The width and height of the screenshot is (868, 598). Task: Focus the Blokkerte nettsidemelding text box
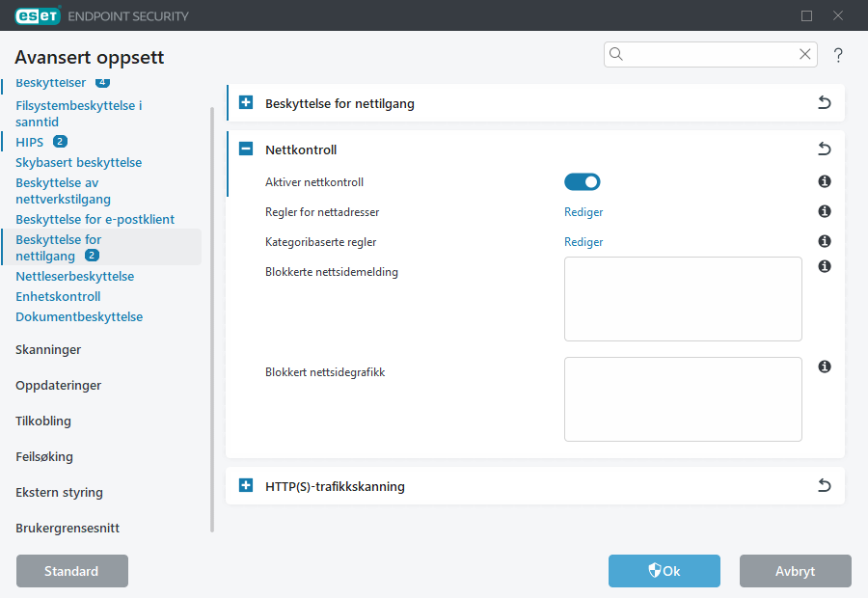tap(683, 299)
